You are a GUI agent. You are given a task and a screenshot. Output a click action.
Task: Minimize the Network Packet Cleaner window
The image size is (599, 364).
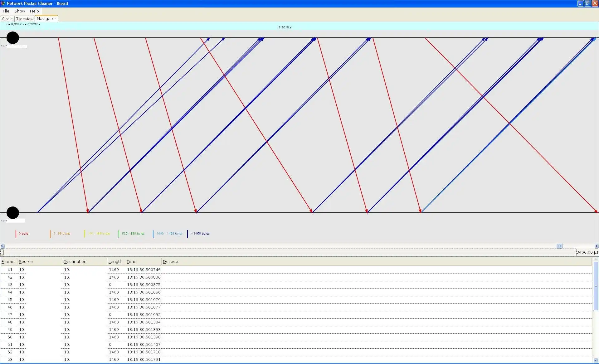coord(580,3)
